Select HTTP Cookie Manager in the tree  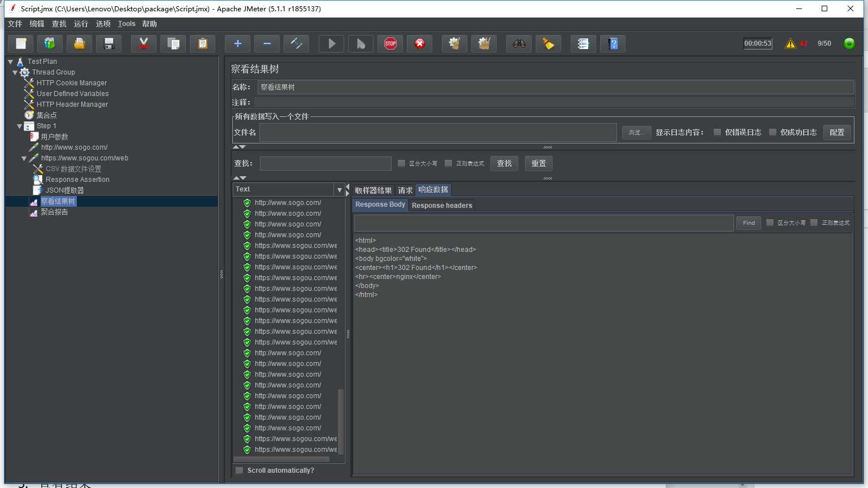click(71, 83)
